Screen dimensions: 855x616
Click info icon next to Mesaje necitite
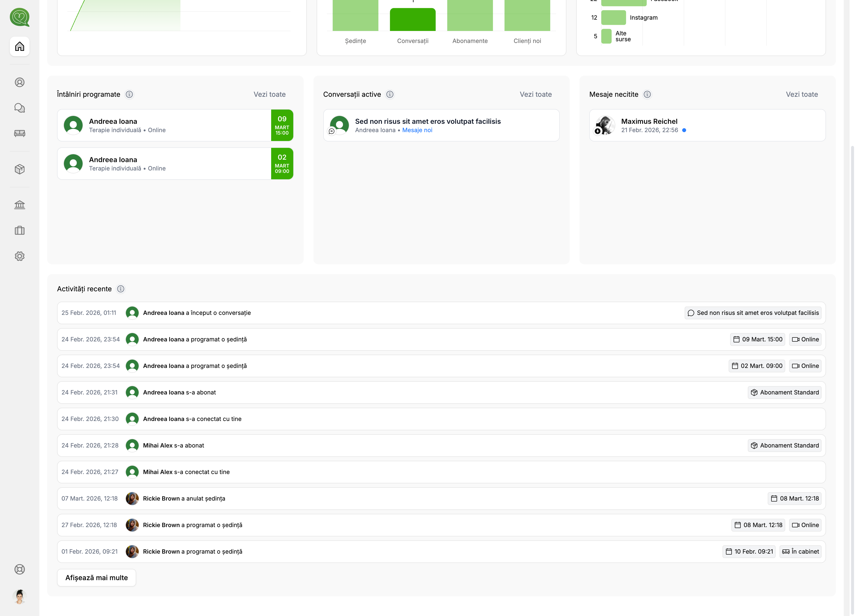coord(647,94)
